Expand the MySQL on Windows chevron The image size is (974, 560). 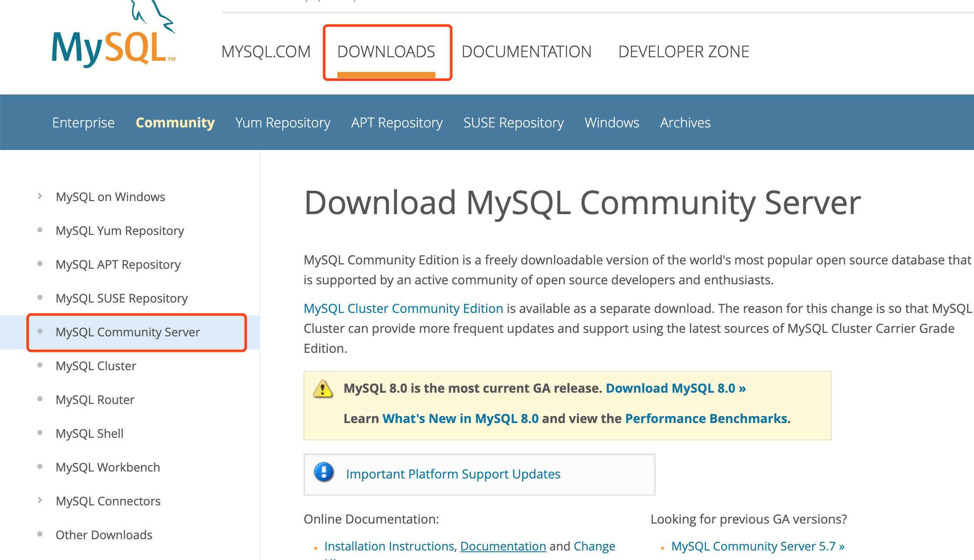click(40, 196)
